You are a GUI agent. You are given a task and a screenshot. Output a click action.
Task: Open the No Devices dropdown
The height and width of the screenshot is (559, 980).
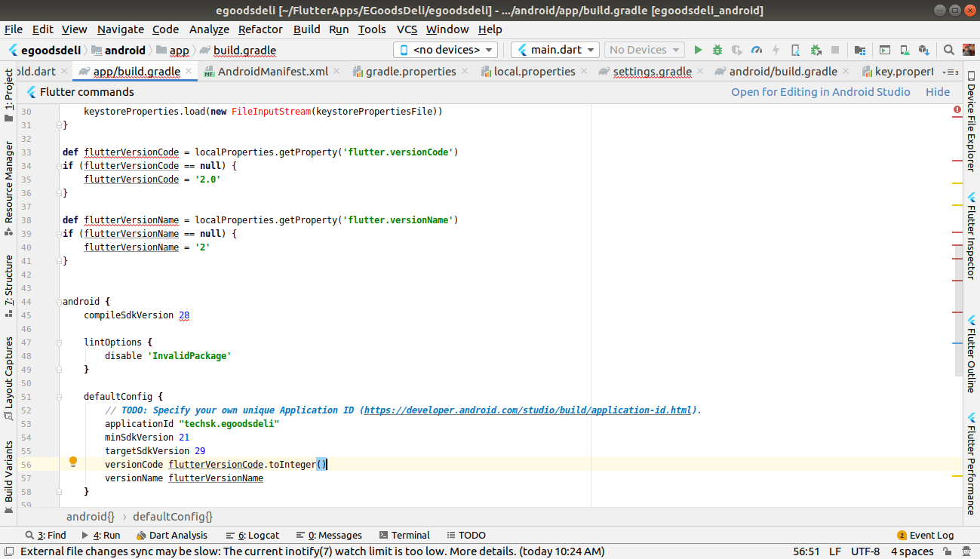point(644,50)
